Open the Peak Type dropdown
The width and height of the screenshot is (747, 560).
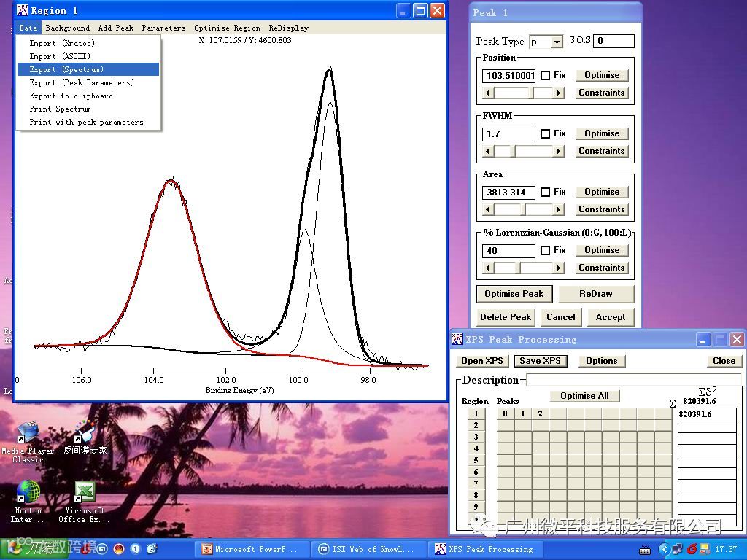(x=557, y=42)
